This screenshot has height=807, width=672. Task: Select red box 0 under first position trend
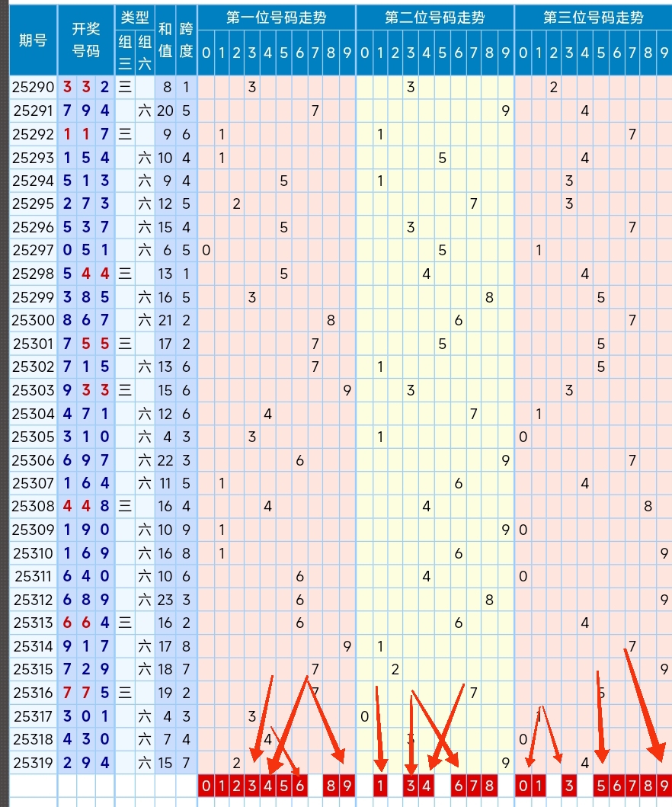[206, 786]
